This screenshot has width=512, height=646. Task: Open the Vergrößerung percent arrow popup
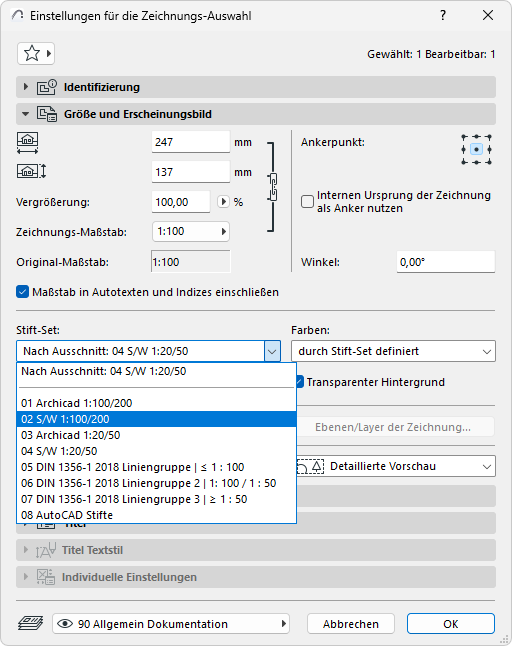[x=223, y=201]
